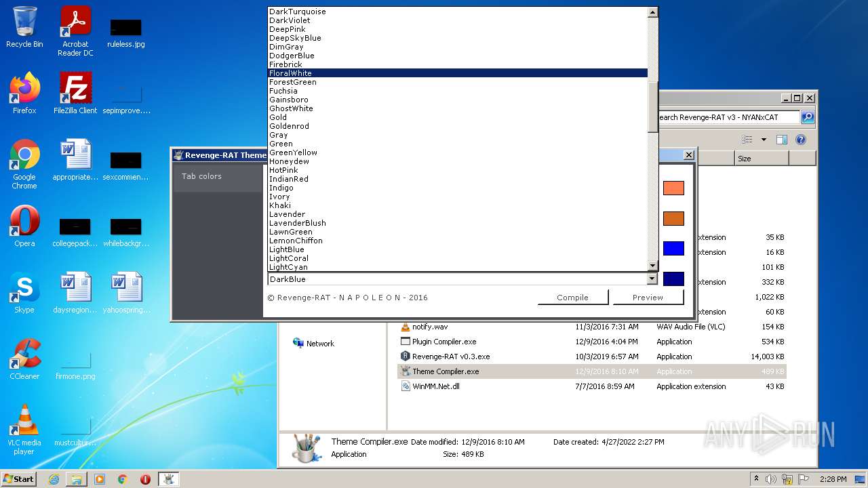This screenshot has width=868, height=488.
Task: Select the appropriate Word document icon
Action: click(x=75, y=160)
